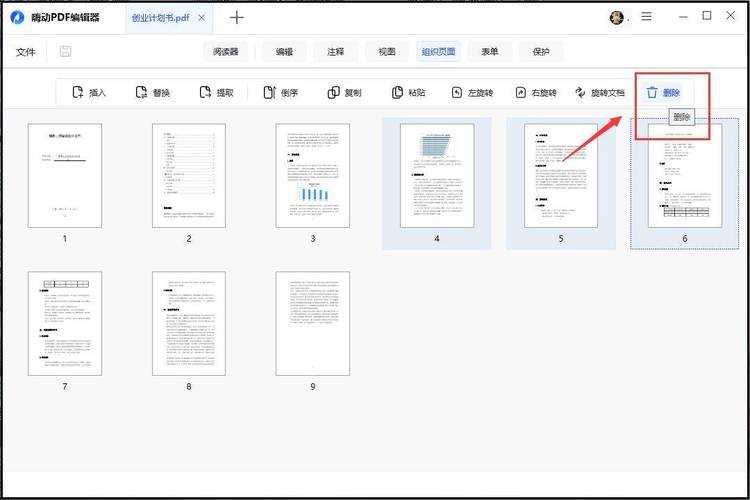Open the user avatar profile

click(617, 18)
